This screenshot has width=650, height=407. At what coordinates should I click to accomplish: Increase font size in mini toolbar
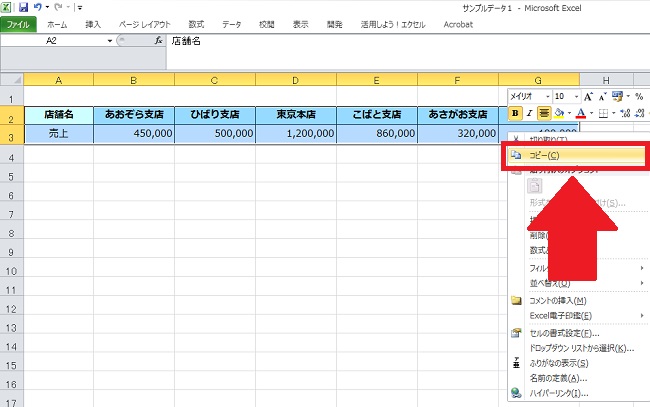click(587, 97)
